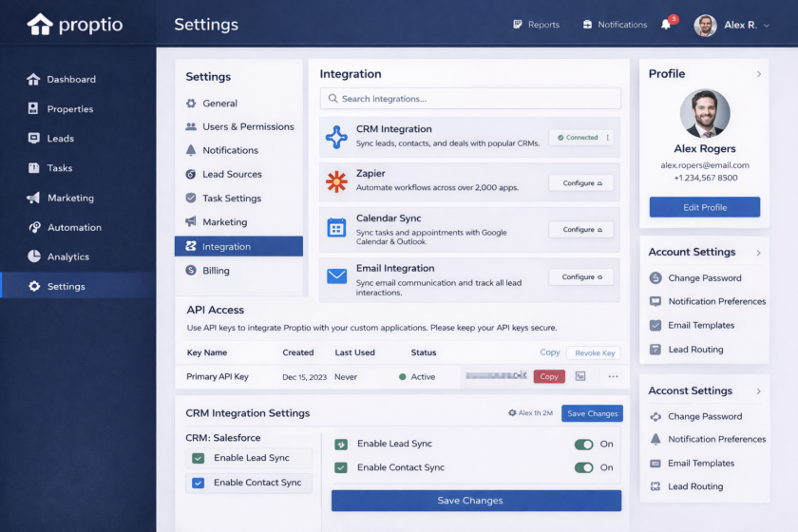Click the Email Integration envelope icon
This screenshot has width=798, height=532.
[336, 276]
